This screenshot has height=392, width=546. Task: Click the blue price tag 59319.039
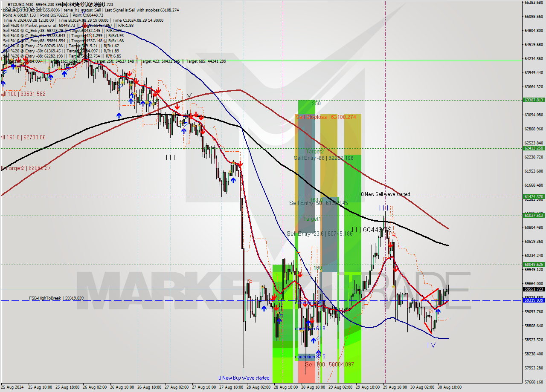(533, 300)
